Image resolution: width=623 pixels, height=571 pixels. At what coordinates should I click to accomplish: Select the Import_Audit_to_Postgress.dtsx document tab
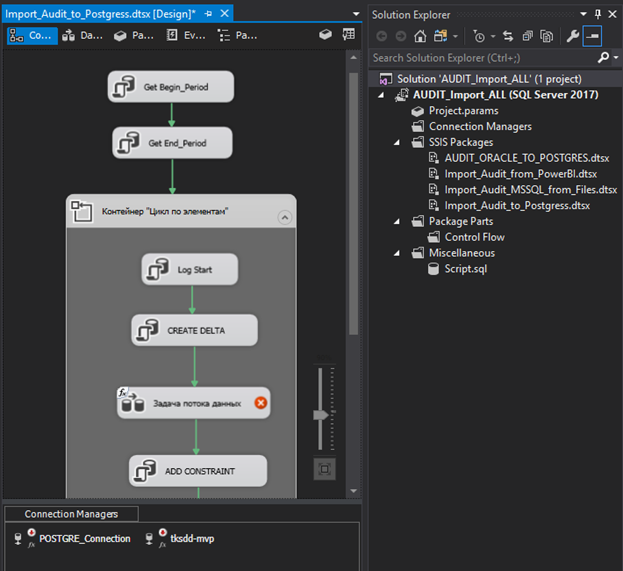[101, 14]
